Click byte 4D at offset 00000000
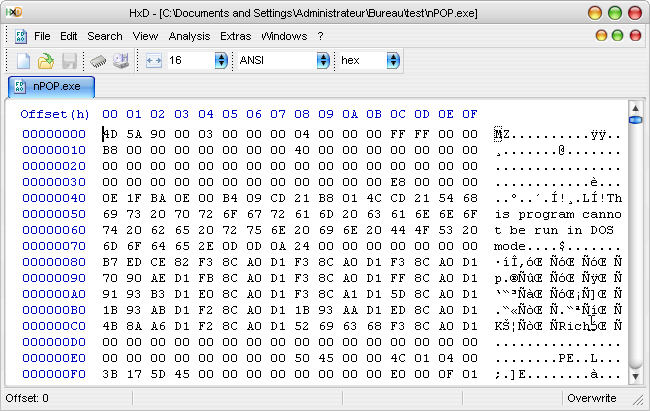The height and width of the screenshot is (411, 650). point(110,134)
